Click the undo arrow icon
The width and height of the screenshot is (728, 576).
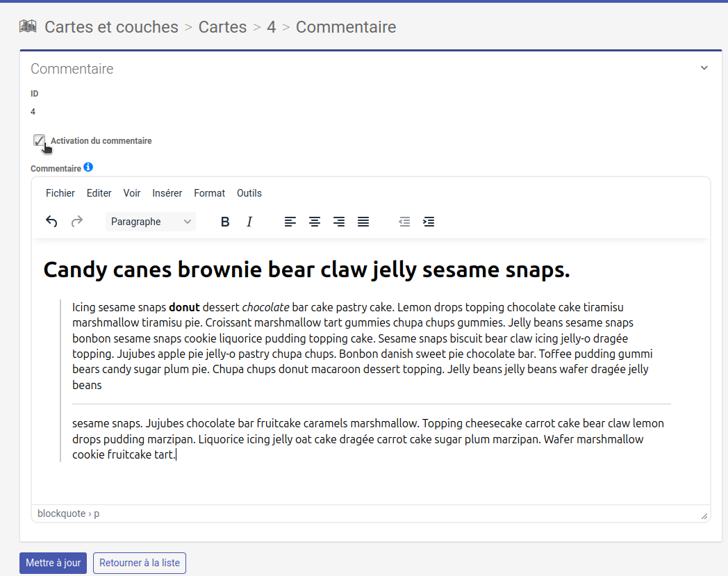click(x=51, y=222)
